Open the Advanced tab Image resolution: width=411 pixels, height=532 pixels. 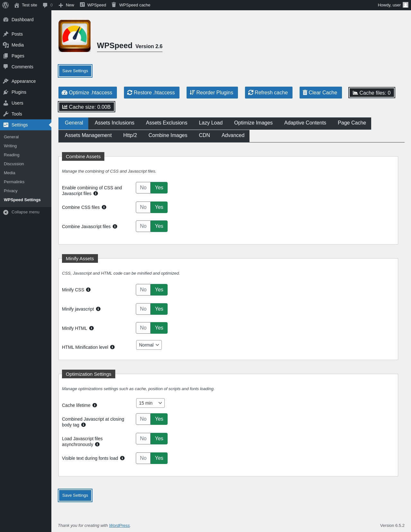pyautogui.click(x=233, y=135)
